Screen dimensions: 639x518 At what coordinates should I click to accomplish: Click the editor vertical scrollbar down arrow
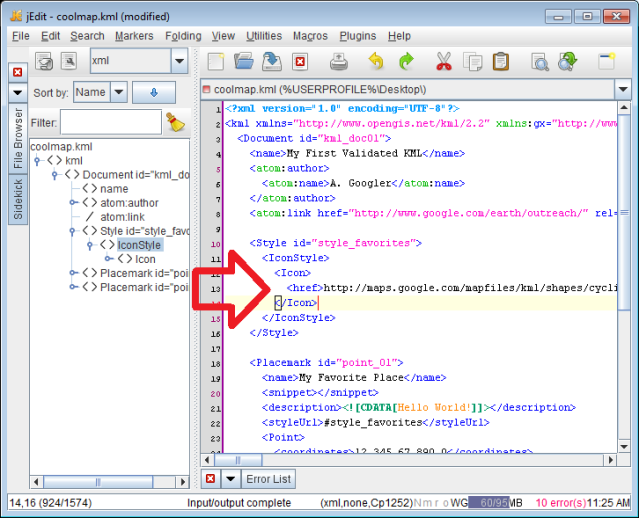(x=624, y=447)
